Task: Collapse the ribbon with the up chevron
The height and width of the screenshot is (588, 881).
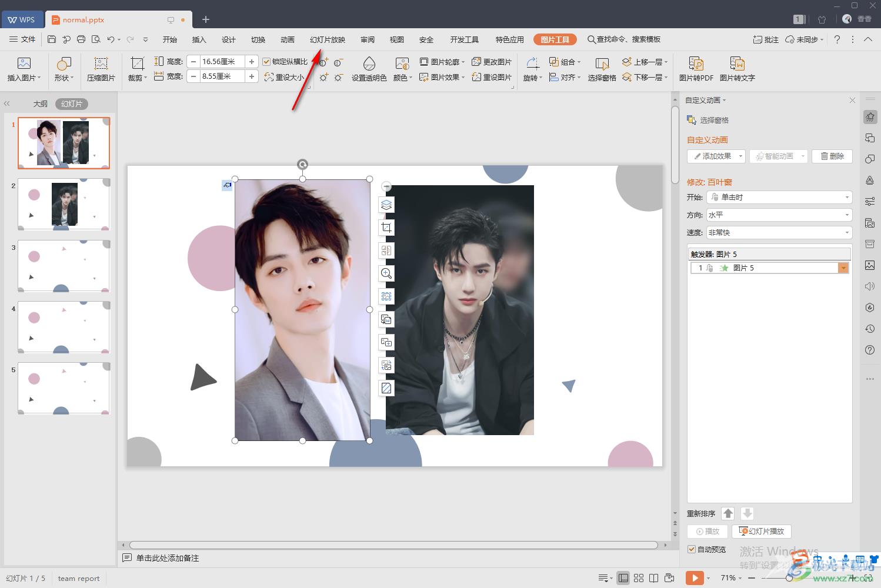Action: click(868, 39)
